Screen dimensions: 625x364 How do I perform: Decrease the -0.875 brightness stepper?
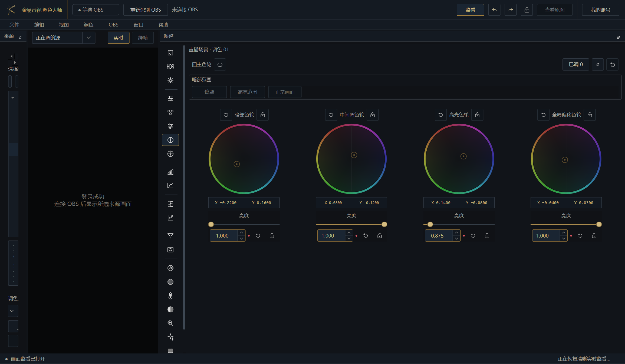[x=457, y=239]
